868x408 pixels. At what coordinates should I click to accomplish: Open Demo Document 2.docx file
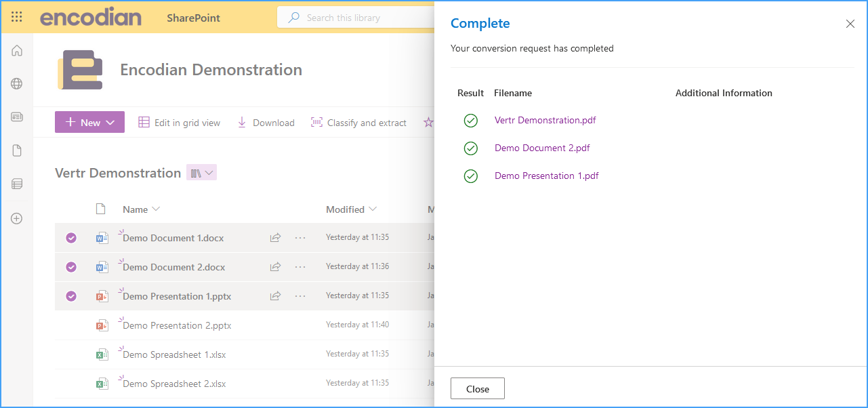point(174,267)
